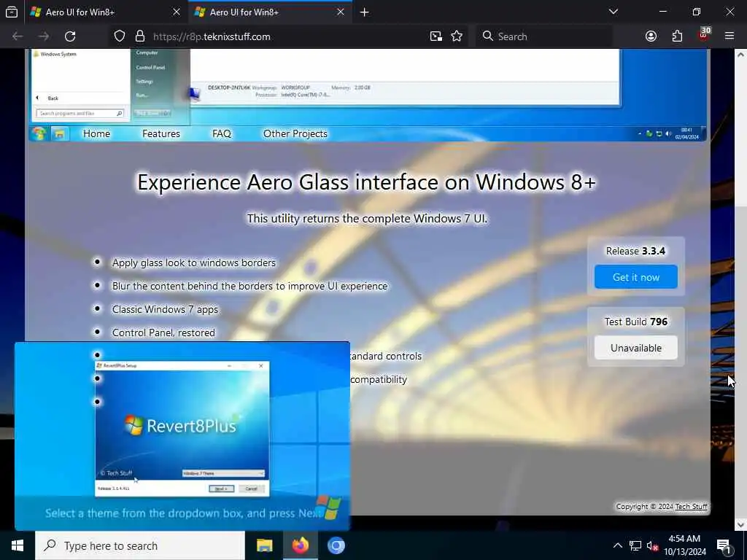This screenshot has width=747, height=560.
Task: Open Firefox account icon
Action: pyautogui.click(x=651, y=36)
